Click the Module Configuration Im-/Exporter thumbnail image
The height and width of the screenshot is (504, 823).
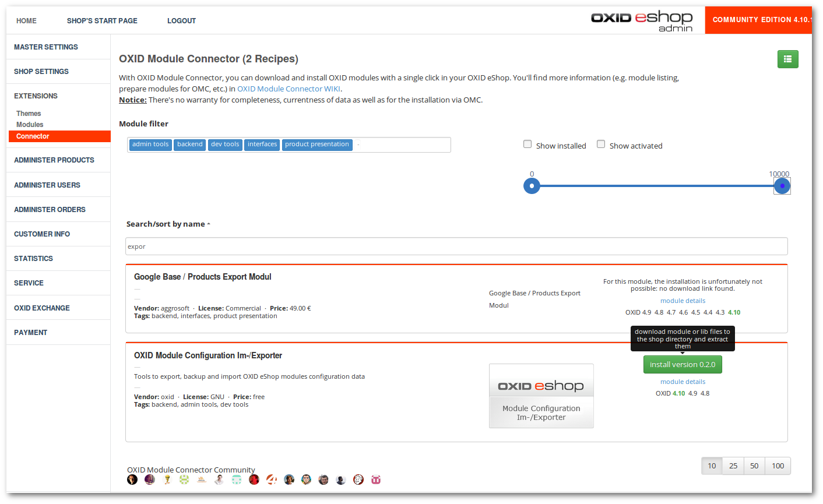[541, 396]
